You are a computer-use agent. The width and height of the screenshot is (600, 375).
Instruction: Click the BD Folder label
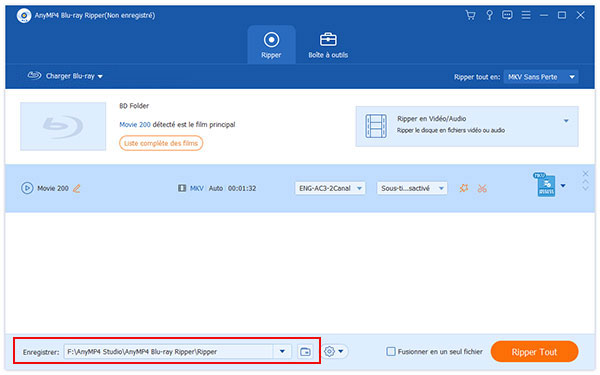click(134, 106)
